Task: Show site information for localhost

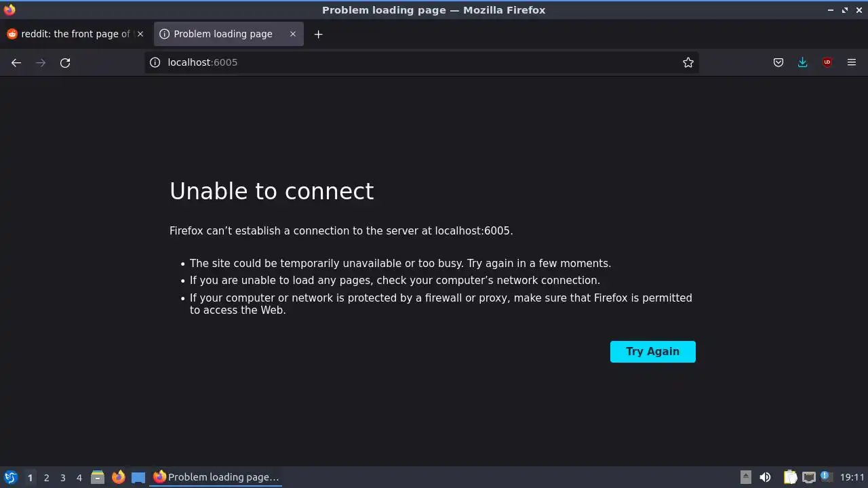Action: 155,62
